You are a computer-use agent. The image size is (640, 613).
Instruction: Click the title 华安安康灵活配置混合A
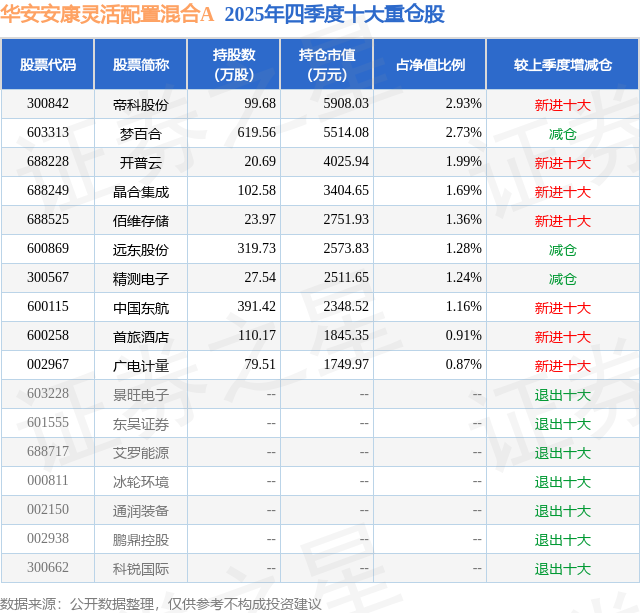point(108,15)
